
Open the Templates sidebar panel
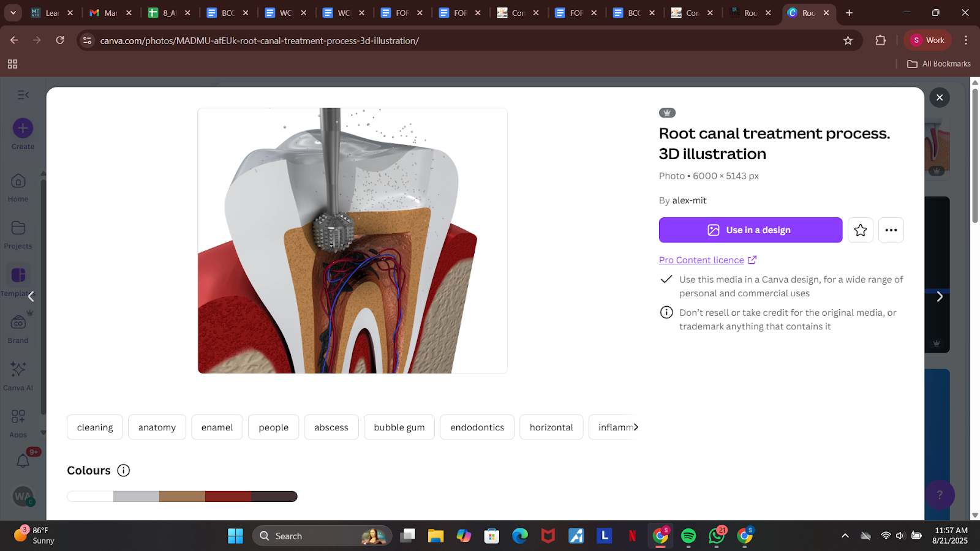(18, 280)
